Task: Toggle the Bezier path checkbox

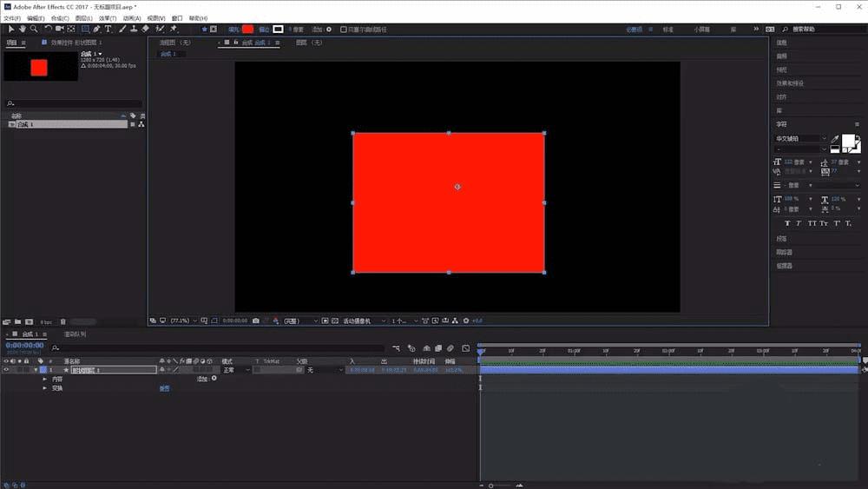Action: pos(344,29)
